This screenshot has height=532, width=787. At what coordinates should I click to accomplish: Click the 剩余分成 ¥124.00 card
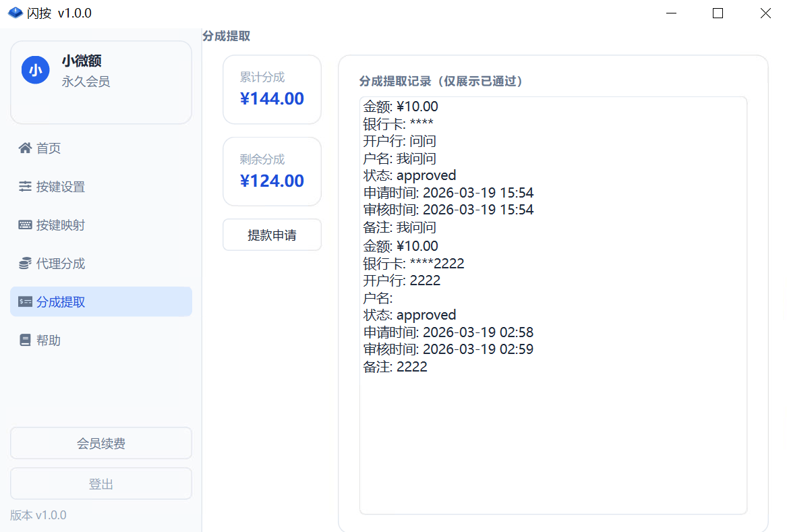pyautogui.click(x=272, y=172)
